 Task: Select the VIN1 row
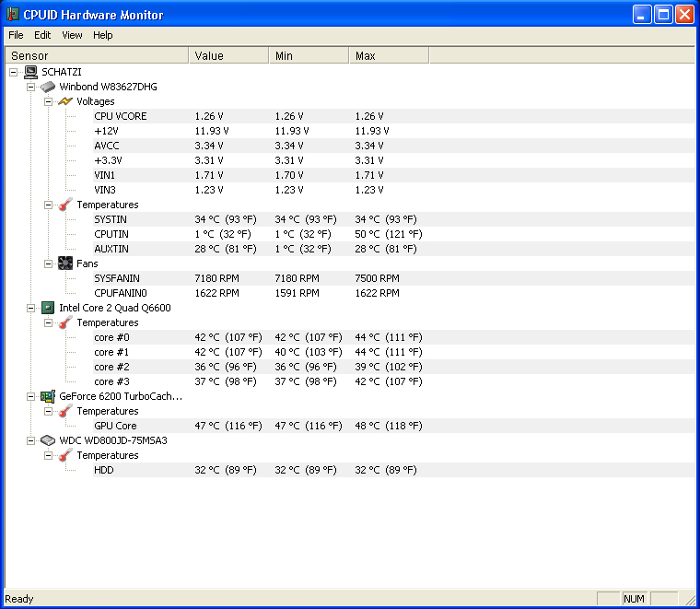(x=394, y=175)
